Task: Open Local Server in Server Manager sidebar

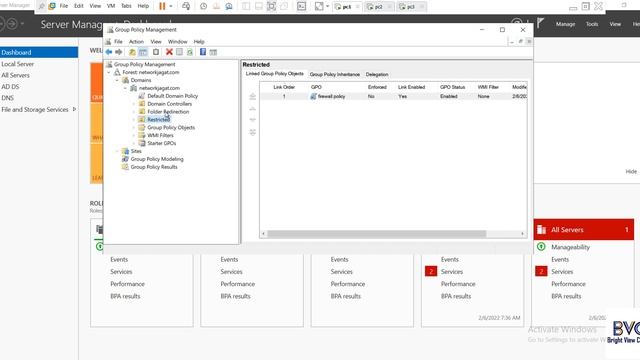Action: 18,64
